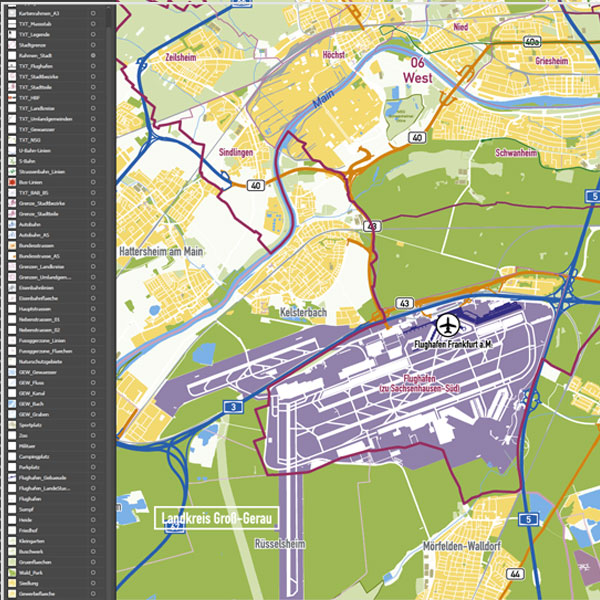Screen dimensions: 600x600
Task: Select the Strassenbahn_Linien layer thumbnail
Action: tap(12, 172)
